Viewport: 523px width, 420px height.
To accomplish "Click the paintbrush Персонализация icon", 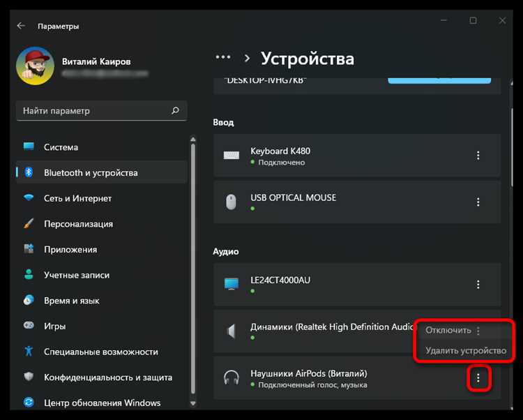I will click(29, 223).
